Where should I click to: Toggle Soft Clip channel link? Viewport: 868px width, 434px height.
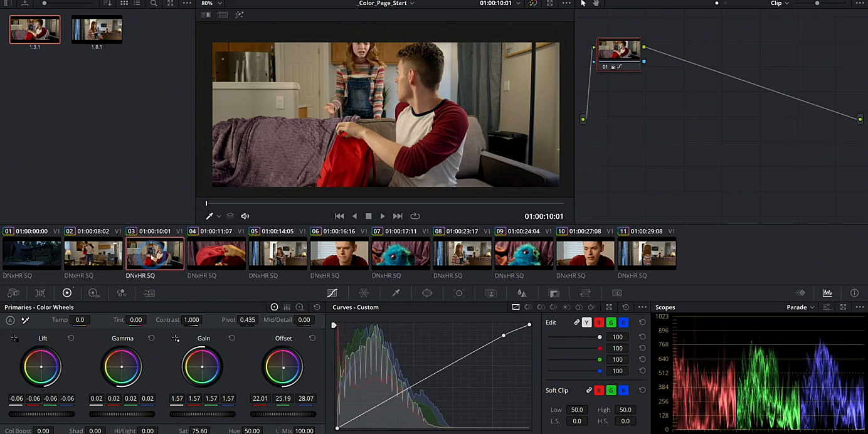(589, 390)
